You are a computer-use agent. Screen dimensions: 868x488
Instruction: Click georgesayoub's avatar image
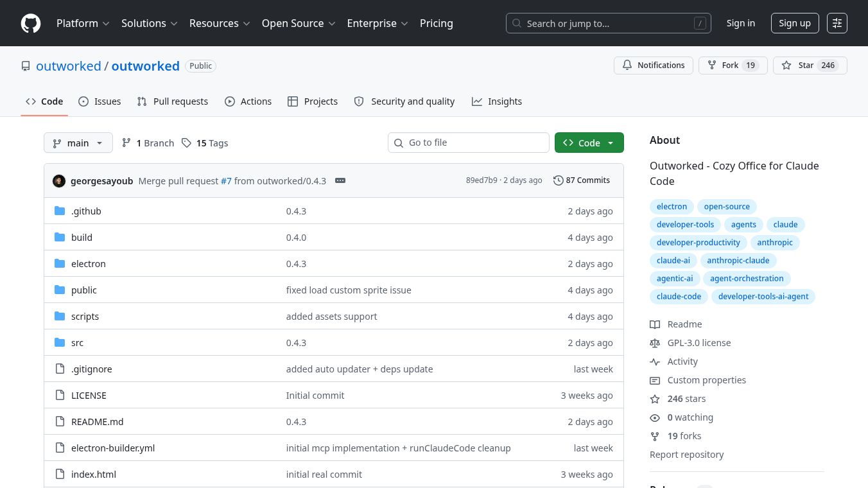pos(59,181)
